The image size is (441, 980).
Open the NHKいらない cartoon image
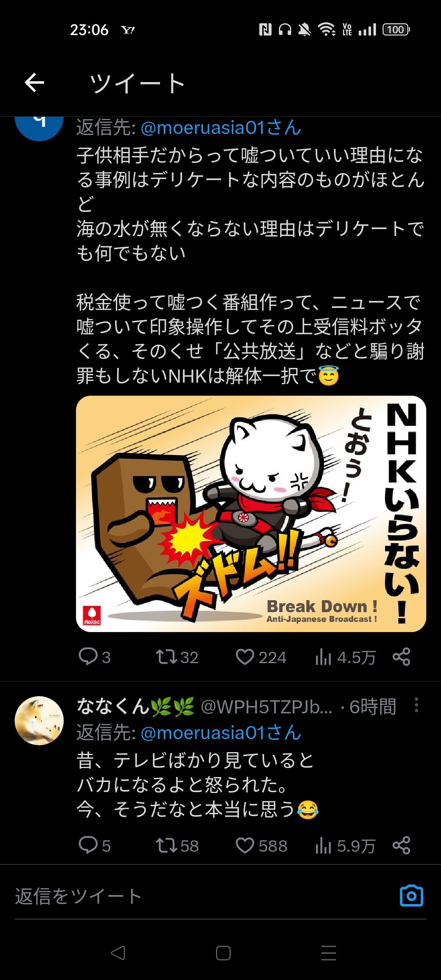[251, 514]
